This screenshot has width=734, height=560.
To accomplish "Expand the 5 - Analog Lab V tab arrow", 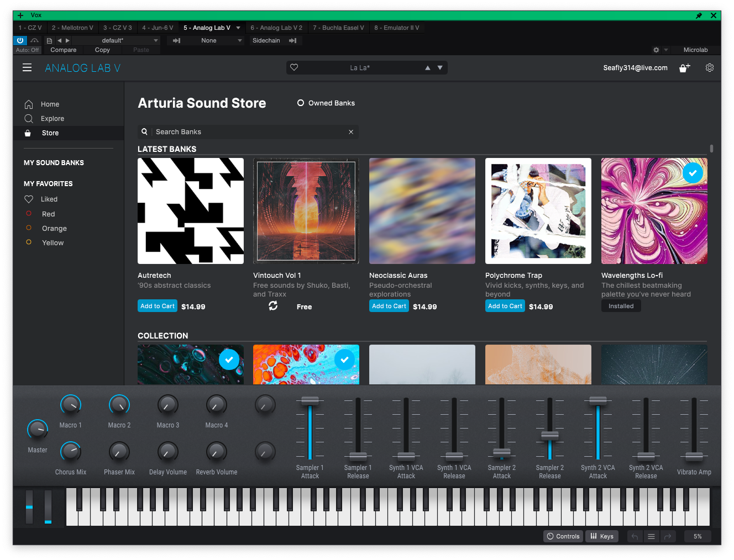I will coord(238,28).
